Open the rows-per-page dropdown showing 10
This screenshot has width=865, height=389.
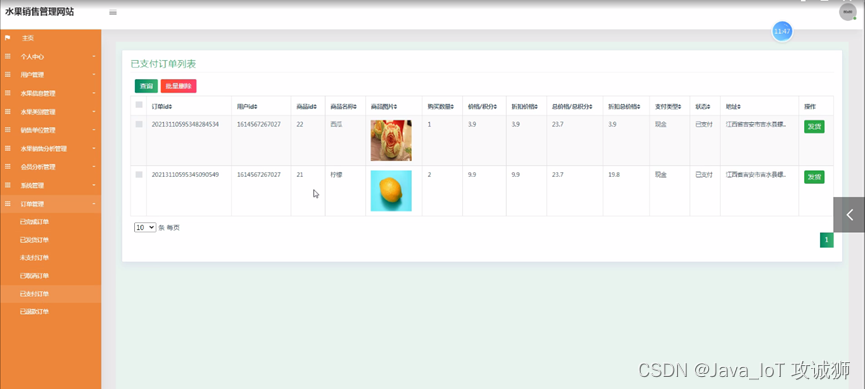pyautogui.click(x=145, y=227)
